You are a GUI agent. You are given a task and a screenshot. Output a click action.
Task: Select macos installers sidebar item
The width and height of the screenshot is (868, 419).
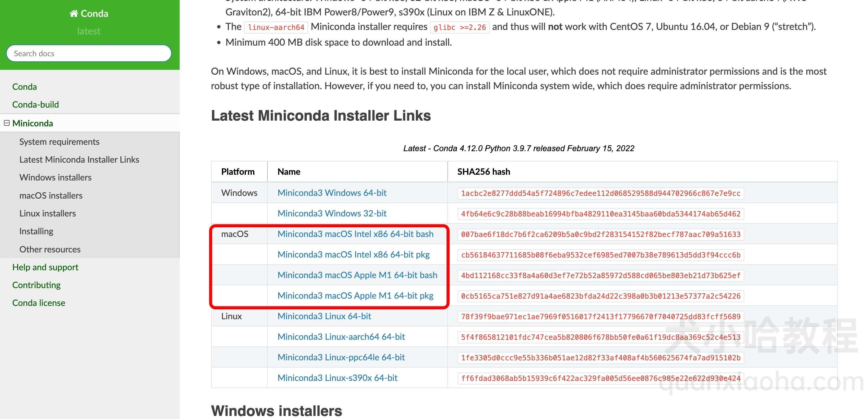(x=51, y=195)
